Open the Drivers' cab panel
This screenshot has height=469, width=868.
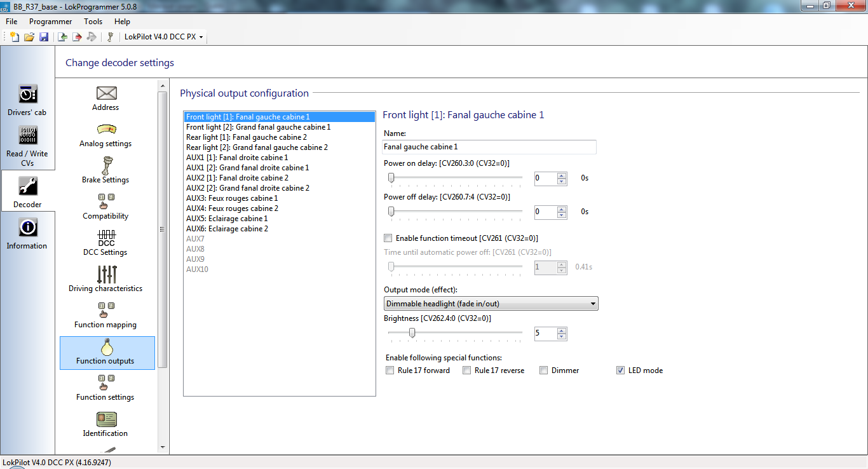27,100
